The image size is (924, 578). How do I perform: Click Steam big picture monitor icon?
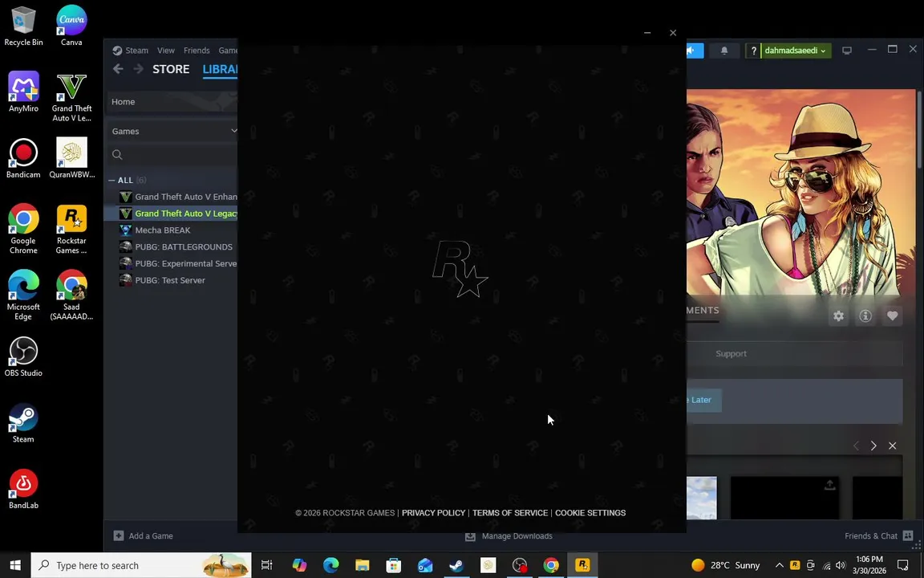point(847,50)
